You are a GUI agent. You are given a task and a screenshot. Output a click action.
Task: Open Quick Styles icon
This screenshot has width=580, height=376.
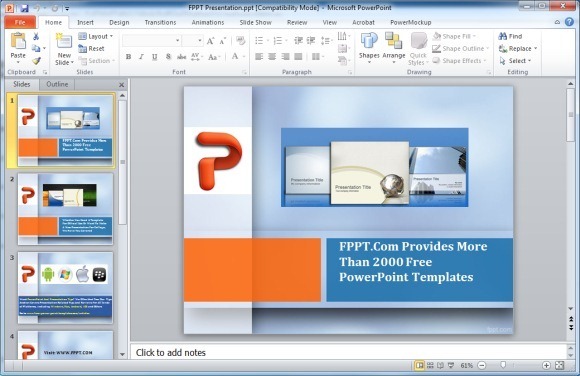click(418, 41)
